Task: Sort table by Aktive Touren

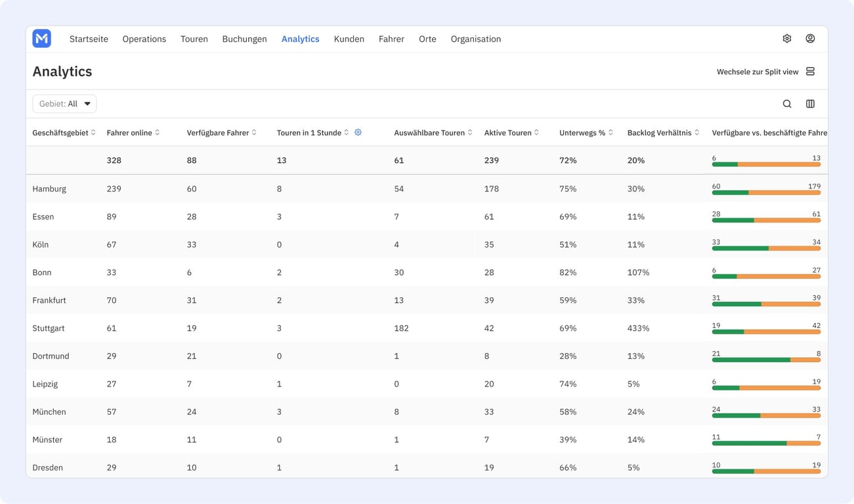Action: (x=536, y=133)
